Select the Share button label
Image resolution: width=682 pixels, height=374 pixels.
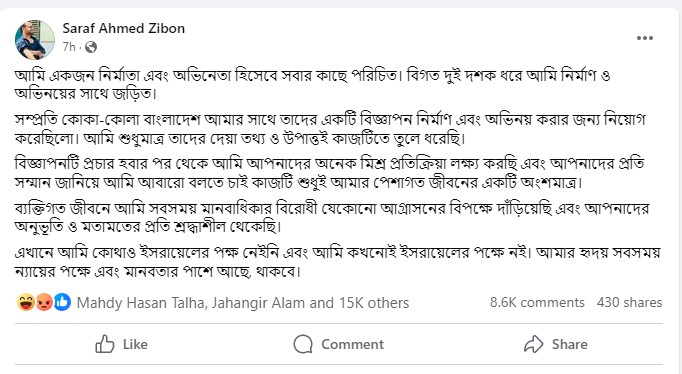click(x=570, y=344)
